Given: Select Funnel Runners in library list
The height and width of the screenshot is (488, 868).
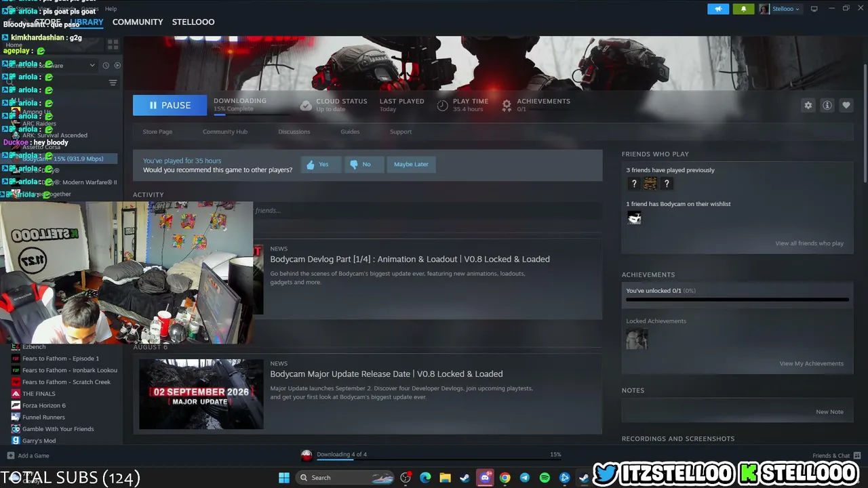Looking at the screenshot, I should tap(43, 418).
